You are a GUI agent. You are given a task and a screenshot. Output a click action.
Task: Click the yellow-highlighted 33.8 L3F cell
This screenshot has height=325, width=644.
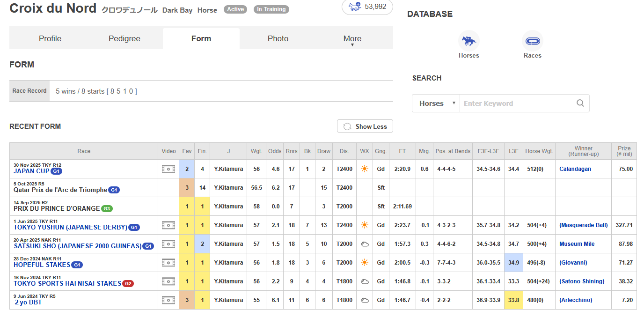[x=513, y=300]
